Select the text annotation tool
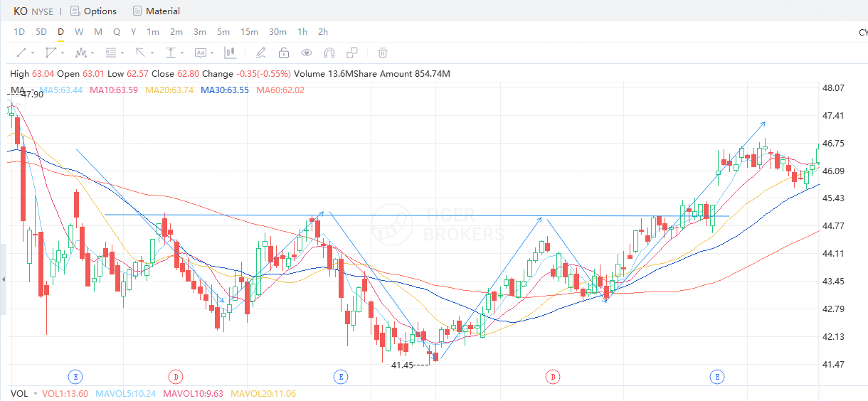The height and width of the screenshot is (401, 868). [x=200, y=53]
